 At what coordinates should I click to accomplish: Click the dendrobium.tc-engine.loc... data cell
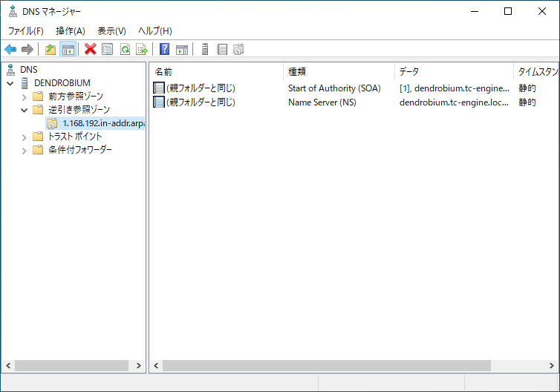(x=454, y=102)
